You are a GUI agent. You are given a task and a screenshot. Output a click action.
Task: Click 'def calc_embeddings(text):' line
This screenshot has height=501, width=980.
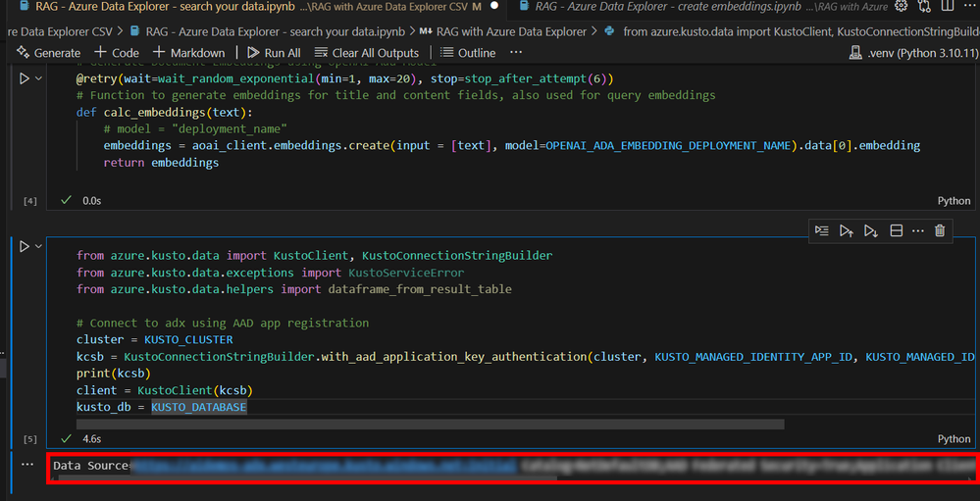coord(165,113)
